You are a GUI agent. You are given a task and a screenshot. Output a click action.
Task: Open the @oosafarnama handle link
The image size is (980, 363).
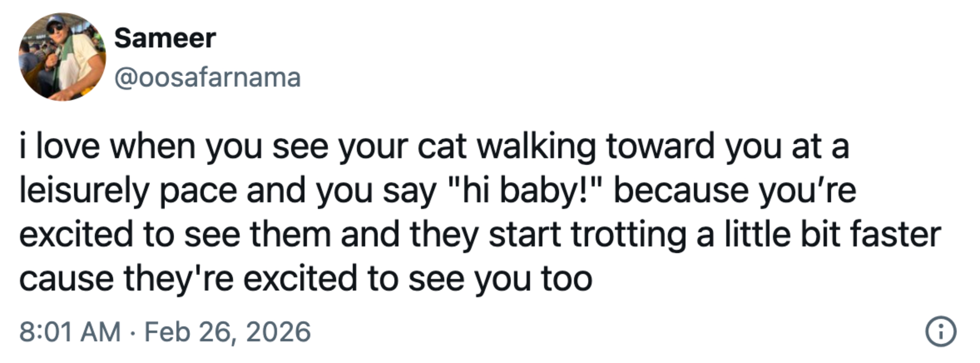208,78
